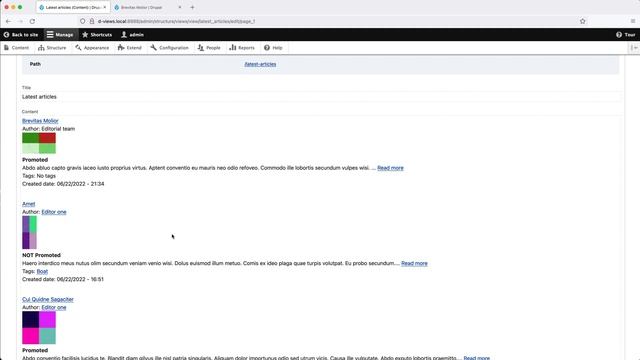Click Read more for Brevitas Molior
Image resolution: width=640 pixels, height=360 pixels.
click(x=390, y=168)
